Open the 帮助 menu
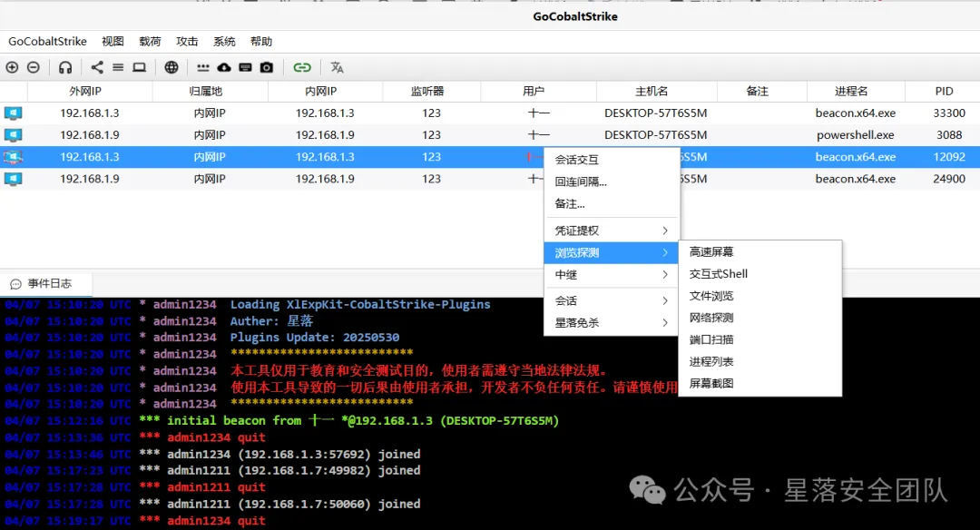The width and height of the screenshot is (980, 530). click(261, 41)
